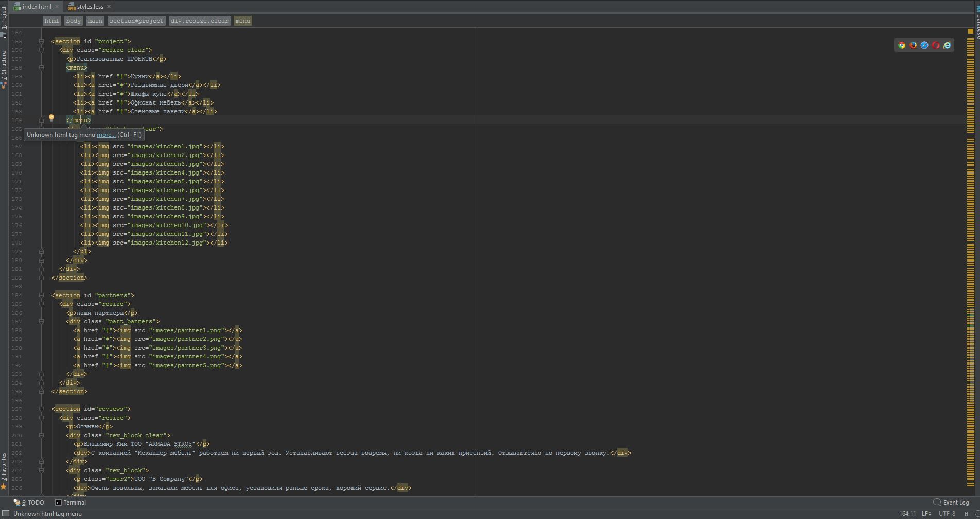Screen dimensions: 980x519
Task: Click the error stripe scrollbar on right
Action: pyautogui.click(x=971, y=263)
